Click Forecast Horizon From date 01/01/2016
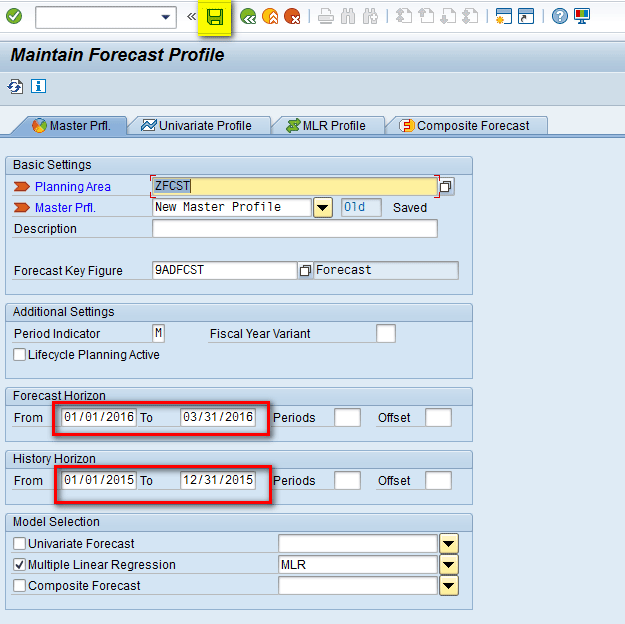 [99, 417]
